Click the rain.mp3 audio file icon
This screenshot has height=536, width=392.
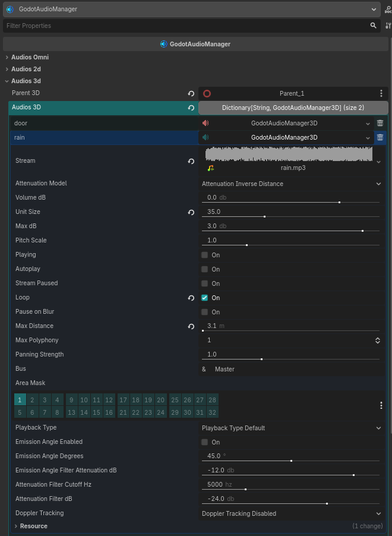[210, 168]
